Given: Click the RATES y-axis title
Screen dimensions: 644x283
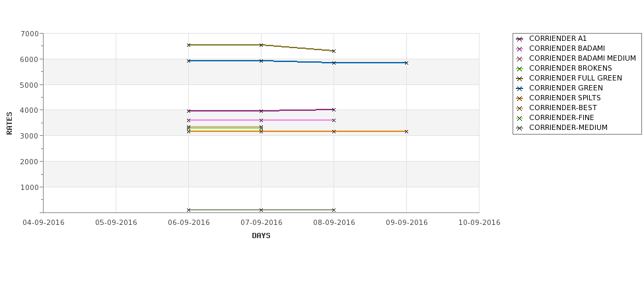Looking at the screenshot, I should point(9,123).
